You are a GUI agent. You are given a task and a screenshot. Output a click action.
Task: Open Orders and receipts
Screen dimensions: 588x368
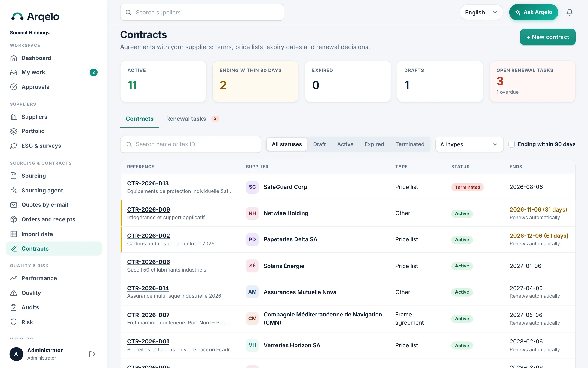coord(54,219)
